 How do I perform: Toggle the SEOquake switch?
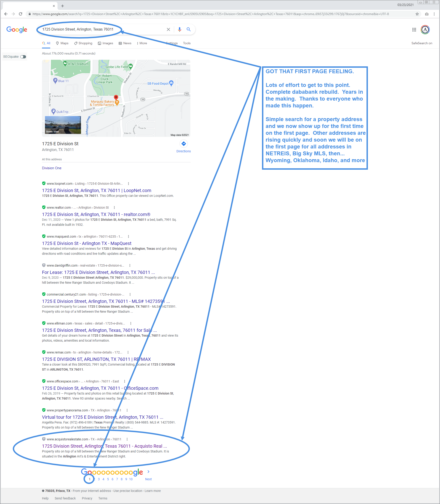(23, 57)
